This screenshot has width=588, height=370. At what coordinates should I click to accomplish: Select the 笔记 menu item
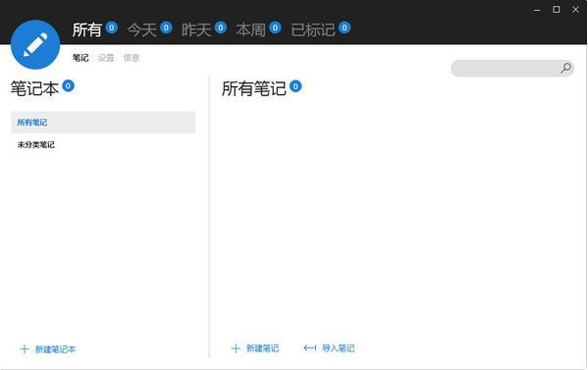(x=80, y=58)
